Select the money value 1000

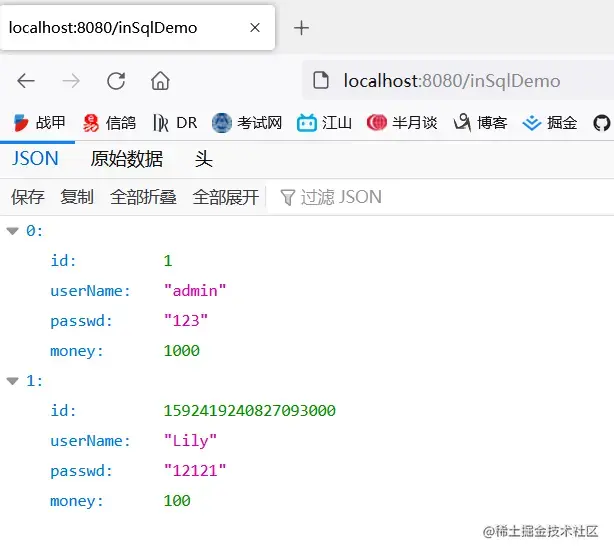[182, 350]
